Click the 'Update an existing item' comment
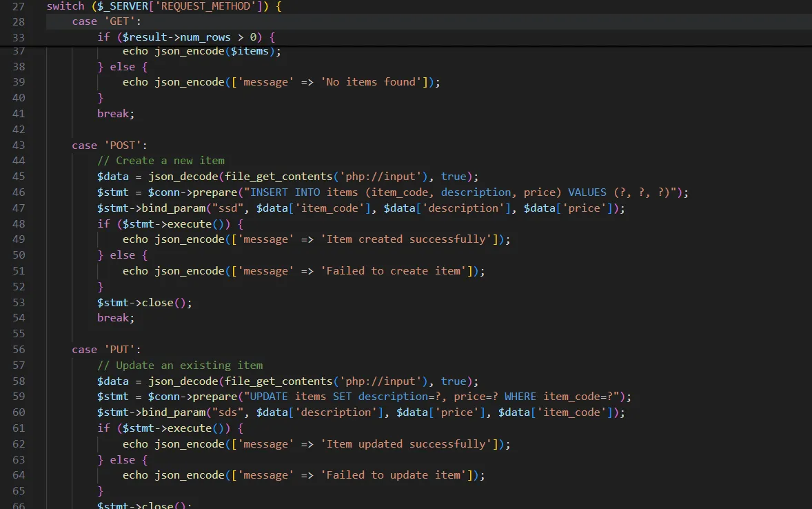 click(x=180, y=366)
